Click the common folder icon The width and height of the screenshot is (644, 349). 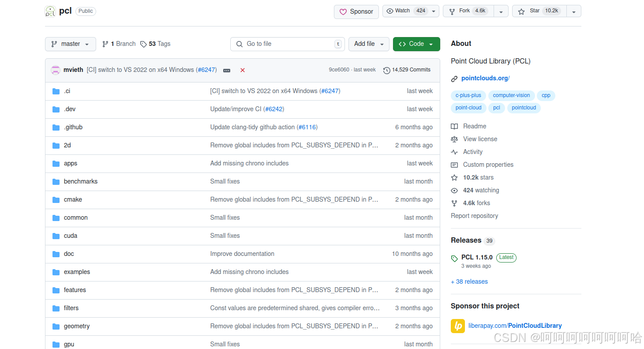pyautogui.click(x=56, y=218)
